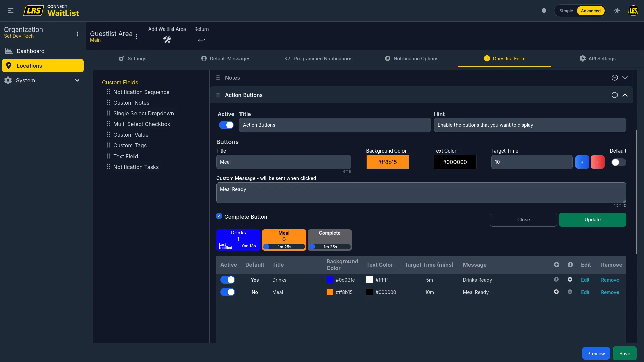644x362 pixels.
Task: Expand the System menu
Action: point(43,80)
